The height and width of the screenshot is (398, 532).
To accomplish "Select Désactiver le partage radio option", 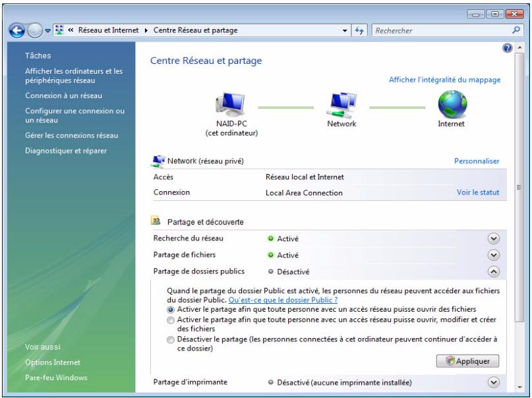I will [171, 340].
